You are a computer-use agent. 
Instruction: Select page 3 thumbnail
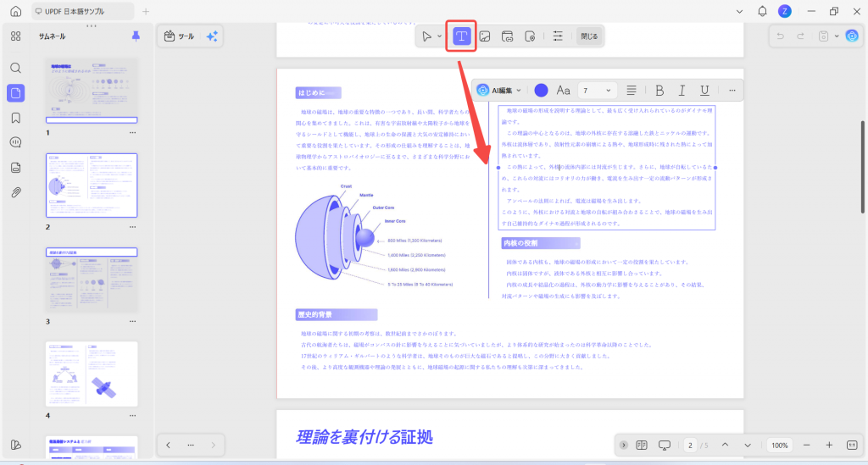[x=92, y=280]
